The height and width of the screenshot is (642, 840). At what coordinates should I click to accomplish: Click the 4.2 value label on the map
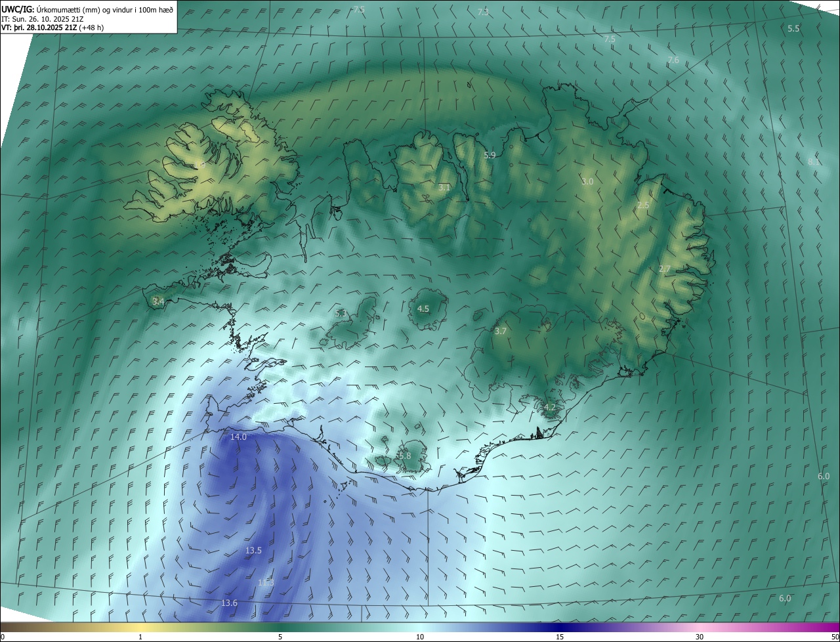click(550, 408)
